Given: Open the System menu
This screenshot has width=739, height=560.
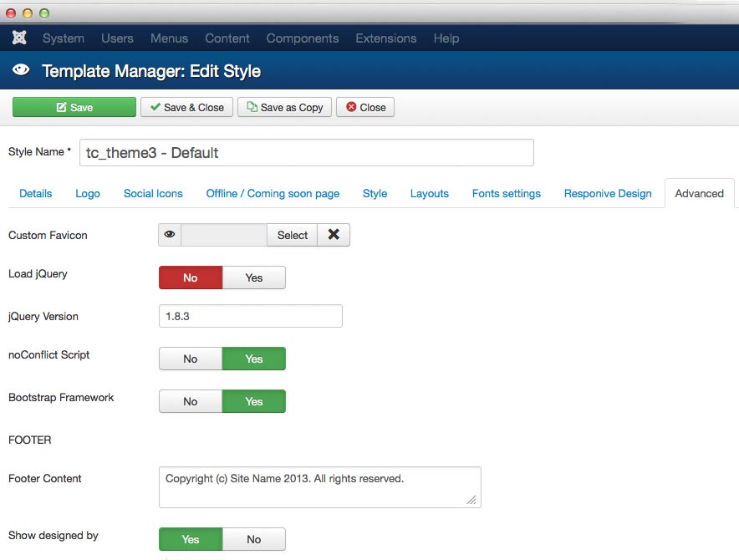Looking at the screenshot, I should 63,38.
